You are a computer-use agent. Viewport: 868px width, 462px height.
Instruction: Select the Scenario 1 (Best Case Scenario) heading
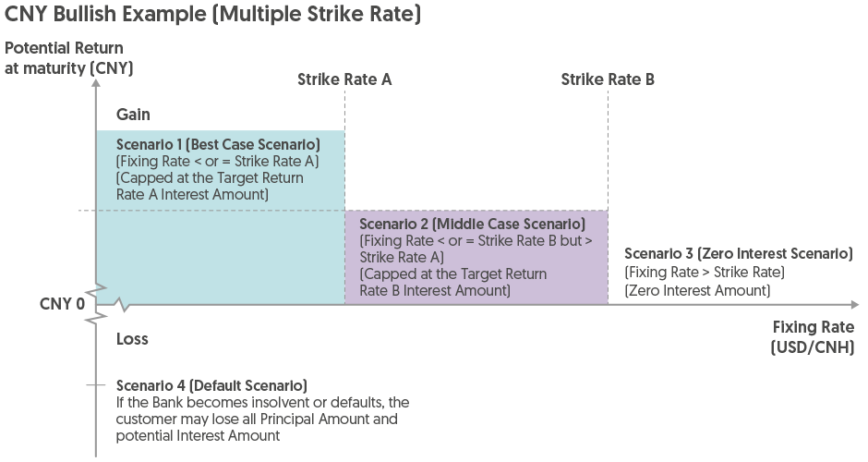(218, 146)
